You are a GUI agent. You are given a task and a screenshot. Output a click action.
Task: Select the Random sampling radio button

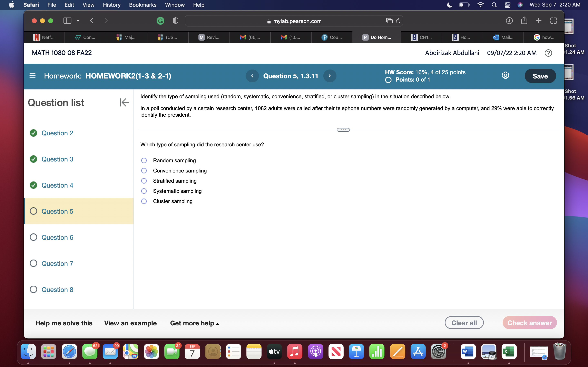144,160
